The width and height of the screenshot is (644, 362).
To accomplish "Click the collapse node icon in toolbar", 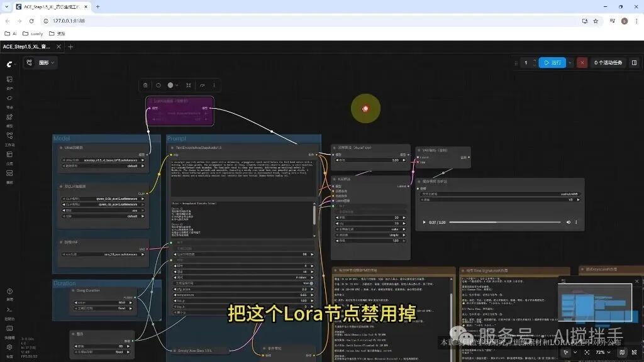I will click(x=189, y=85).
